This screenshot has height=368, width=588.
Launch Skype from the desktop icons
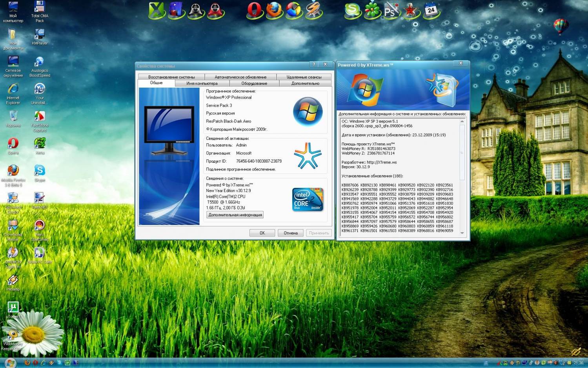pos(40,173)
